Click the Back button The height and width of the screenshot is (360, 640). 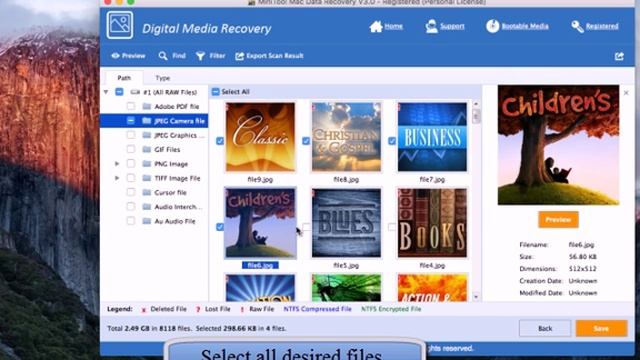(x=545, y=328)
